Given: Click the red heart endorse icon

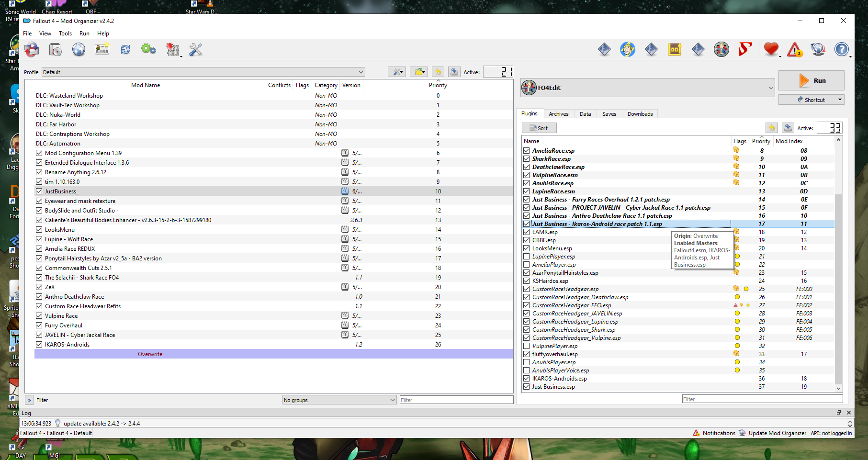Looking at the screenshot, I should tap(771, 49).
